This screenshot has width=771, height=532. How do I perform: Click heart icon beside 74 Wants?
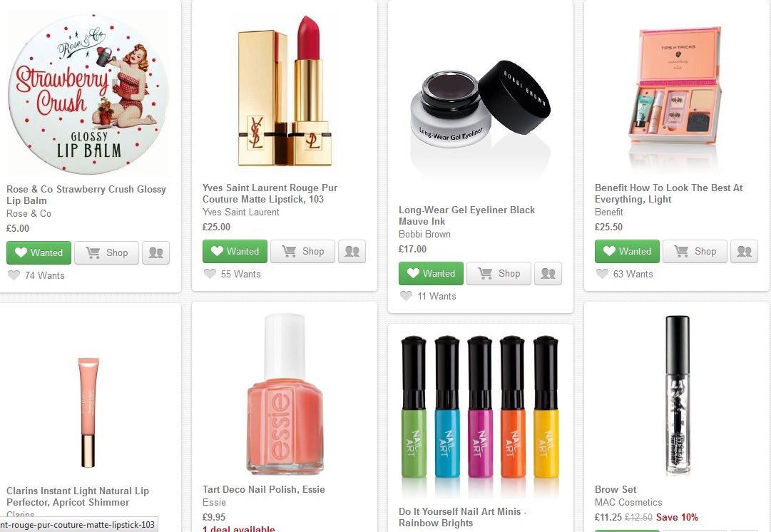coord(14,275)
